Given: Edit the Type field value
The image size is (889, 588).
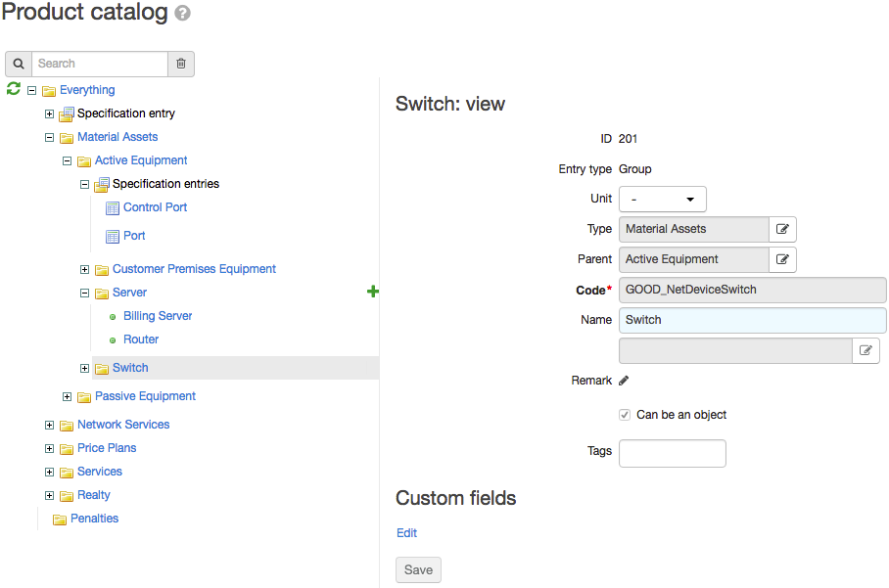Looking at the screenshot, I should pos(782,229).
